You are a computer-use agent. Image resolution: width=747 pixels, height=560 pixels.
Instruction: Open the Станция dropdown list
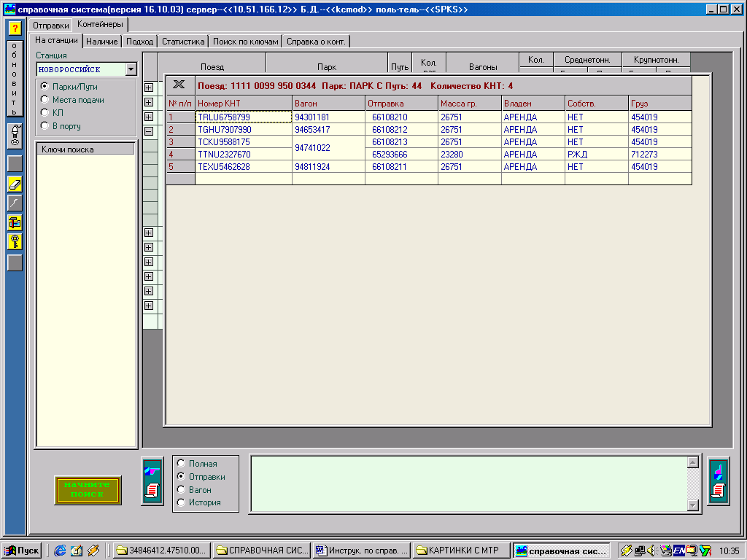[131, 69]
